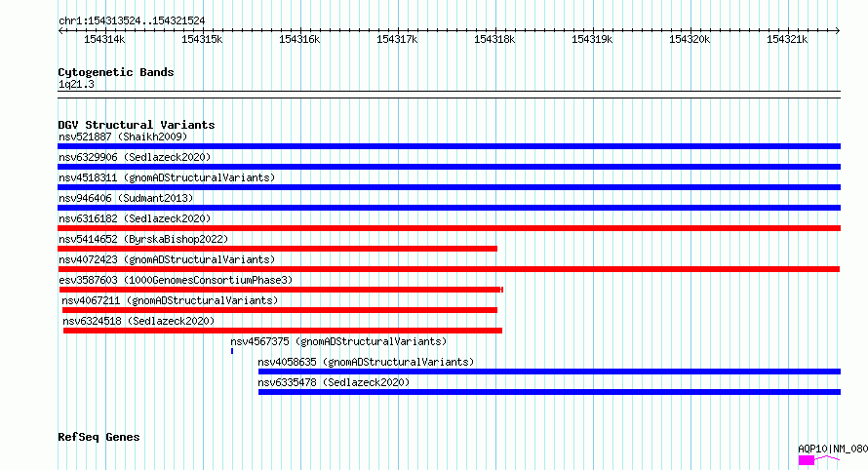868x470 pixels.
Task: Open nsv4518311 (gnomADStructuralVariants) variant
Action: point(167,177)
